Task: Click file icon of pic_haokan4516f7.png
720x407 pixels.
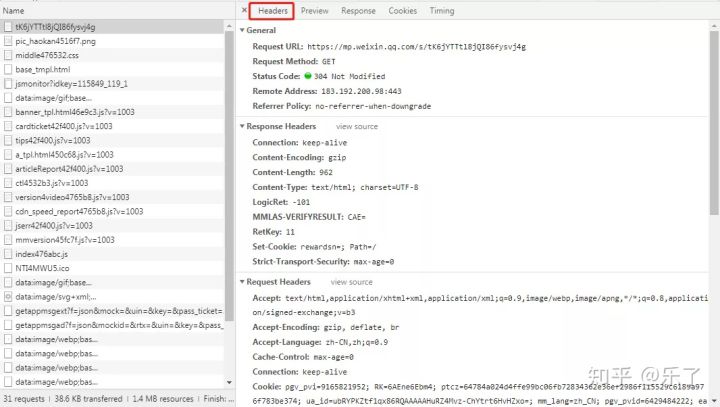Action: pos(8,41)
